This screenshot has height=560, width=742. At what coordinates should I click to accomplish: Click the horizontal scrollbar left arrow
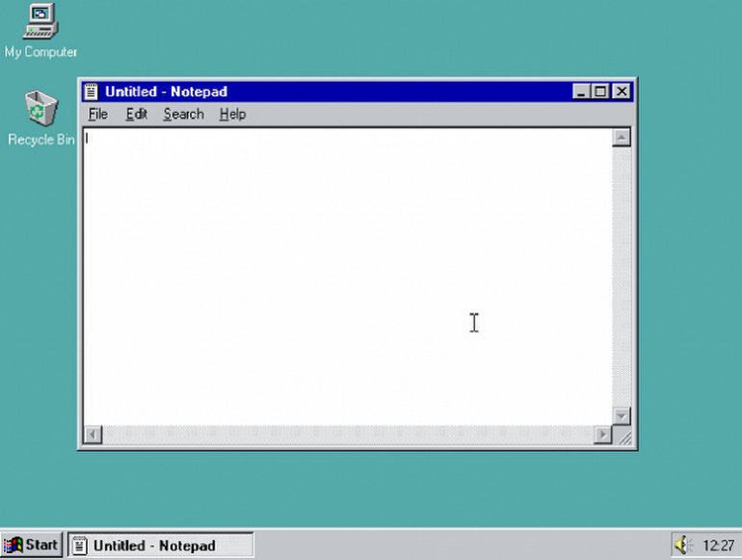(93, 435)
